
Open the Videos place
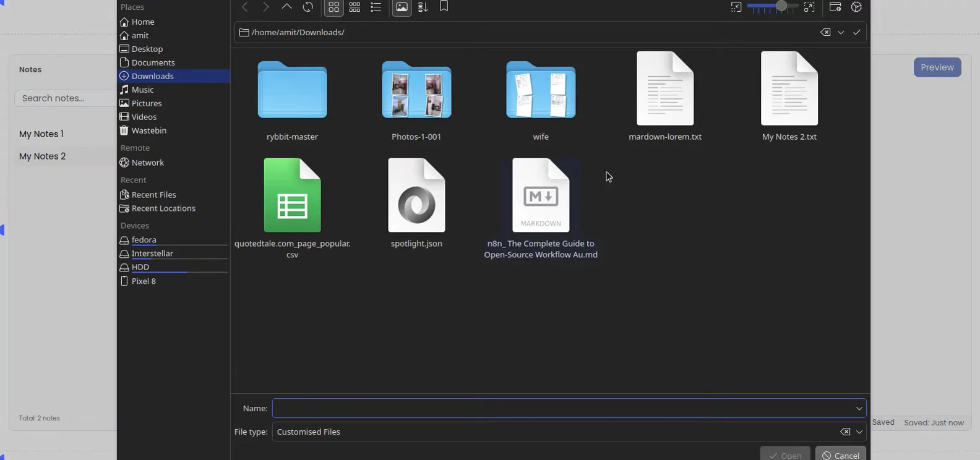[x=173, y=117]
